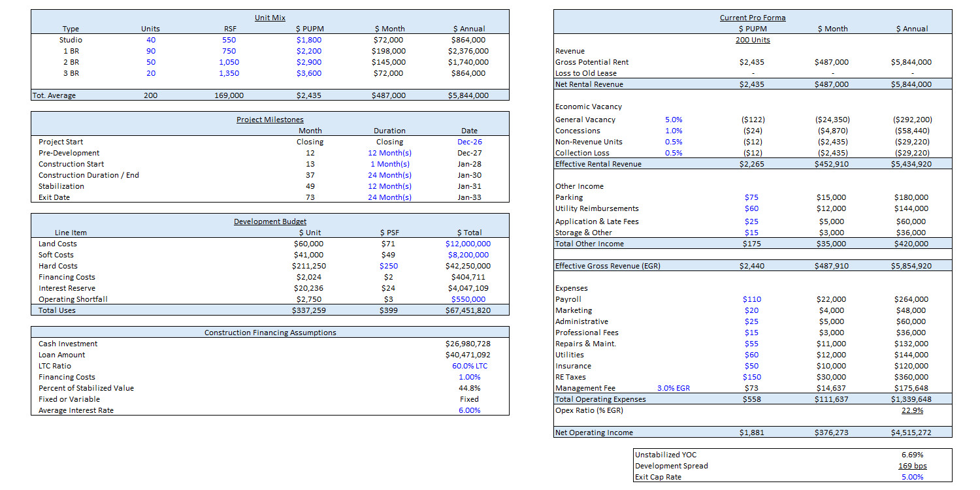This screenshot has height=490, width=980.
Task: Click the Insurance $ PUPM value $50
Action: click(x=752, y=366)
